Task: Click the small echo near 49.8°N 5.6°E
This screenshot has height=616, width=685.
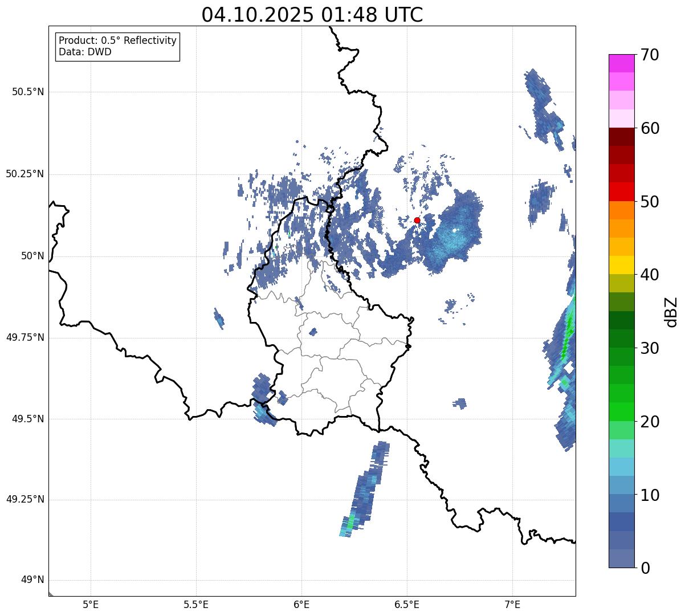Action: (219, 318)
